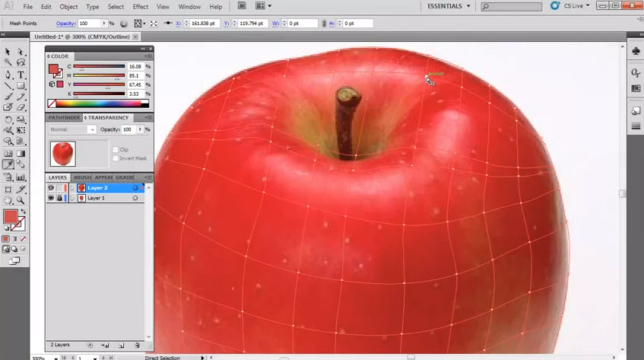
Task: Toggle visibility of Layer 2
Action: 51,188
